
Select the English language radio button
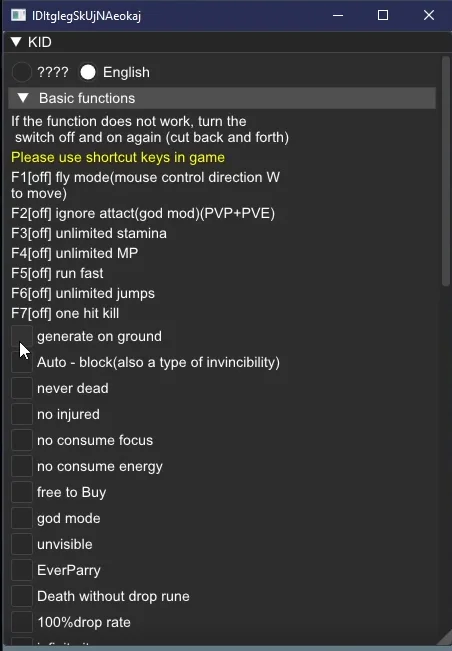point(88,72)
